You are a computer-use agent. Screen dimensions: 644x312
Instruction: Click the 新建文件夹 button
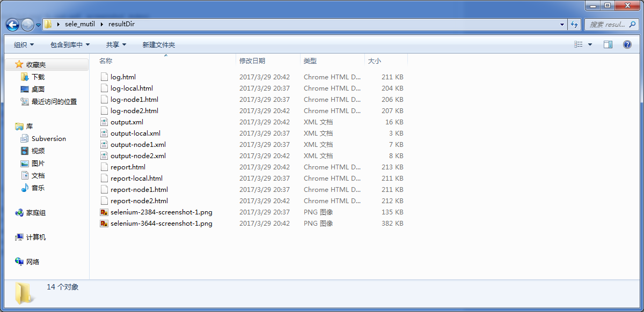coord(158,45)
